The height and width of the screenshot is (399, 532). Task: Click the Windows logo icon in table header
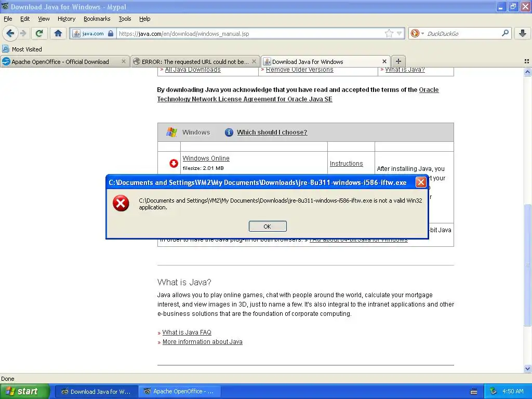tap(171, 132)
